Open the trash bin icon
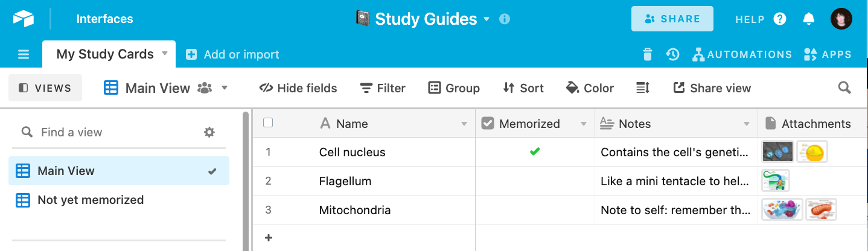The image size is (868, 251). coord(648,54)
